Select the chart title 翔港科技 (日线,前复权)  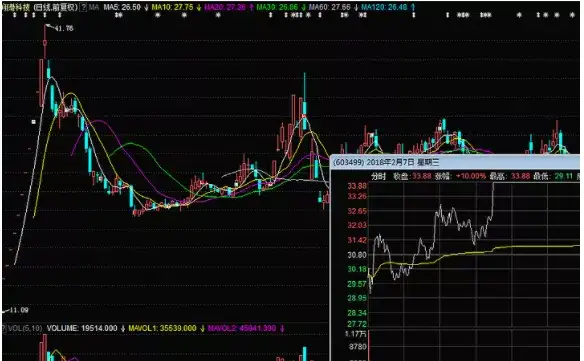click(x=40, y=7)
